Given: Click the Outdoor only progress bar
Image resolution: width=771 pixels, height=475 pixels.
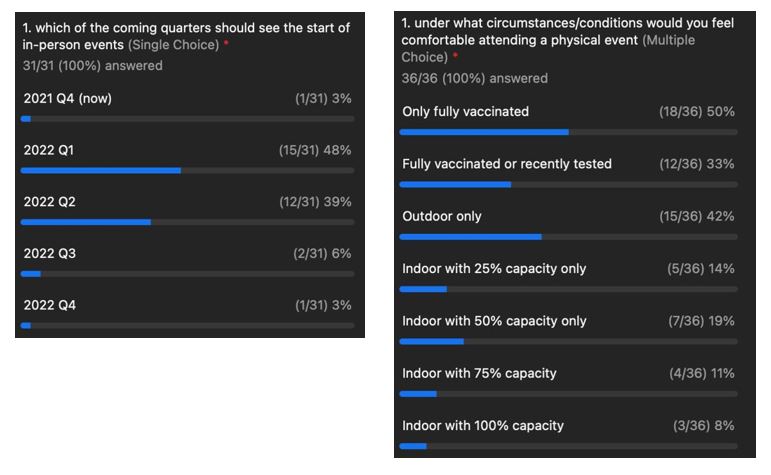Looking at the screenshot, I should (x=470, y=237).
